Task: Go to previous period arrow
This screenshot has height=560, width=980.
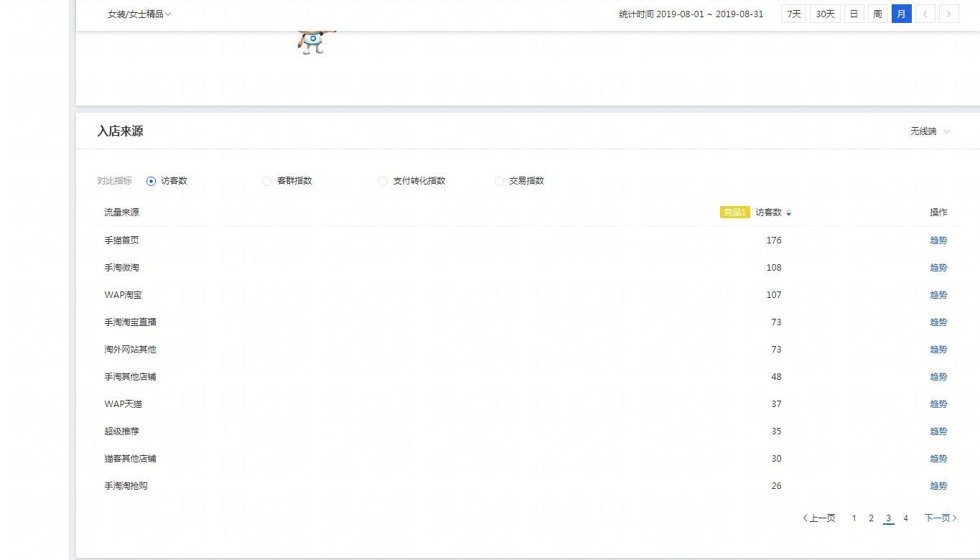Action: [925, 14]
